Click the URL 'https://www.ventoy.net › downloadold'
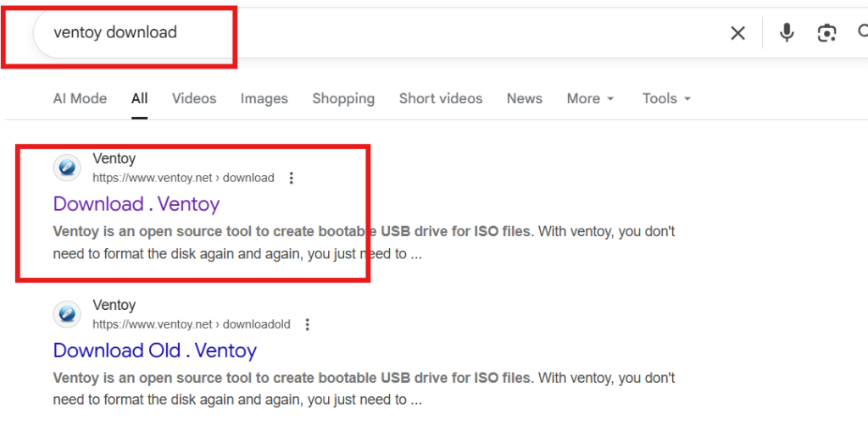Viewport: 868px width, 442px height. tap(192, 324)
